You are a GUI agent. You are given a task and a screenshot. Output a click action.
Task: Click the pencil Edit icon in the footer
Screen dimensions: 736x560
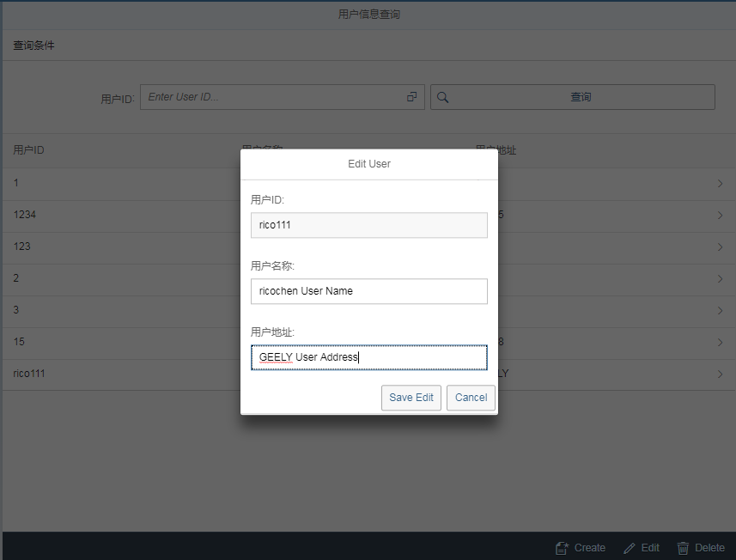630,548
